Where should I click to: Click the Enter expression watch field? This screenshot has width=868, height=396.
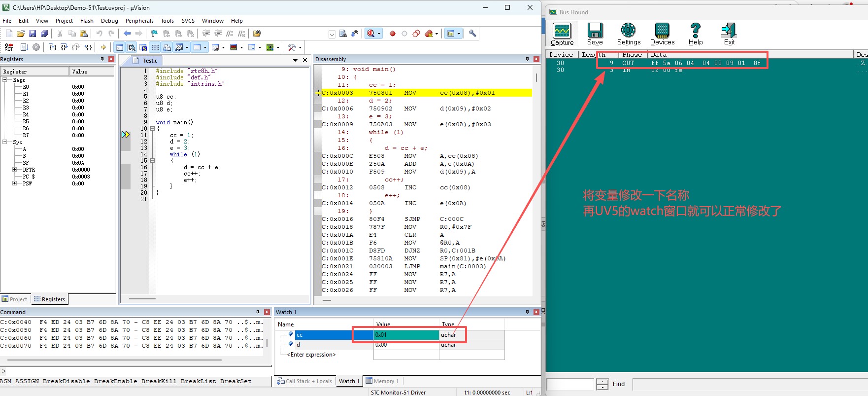point(311,355)
